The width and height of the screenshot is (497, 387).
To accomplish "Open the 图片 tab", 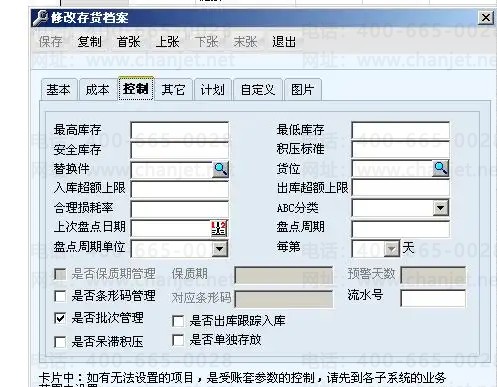I will pyautogui.click(x=303, y=90).
